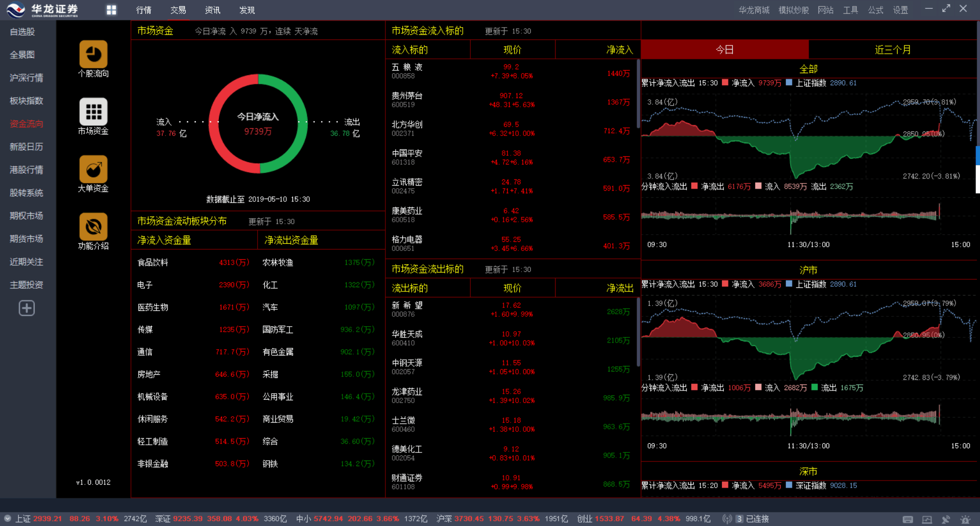Select the 财通证券 row
This screenshot has height=526, width=980.
(x=511, y=482)
